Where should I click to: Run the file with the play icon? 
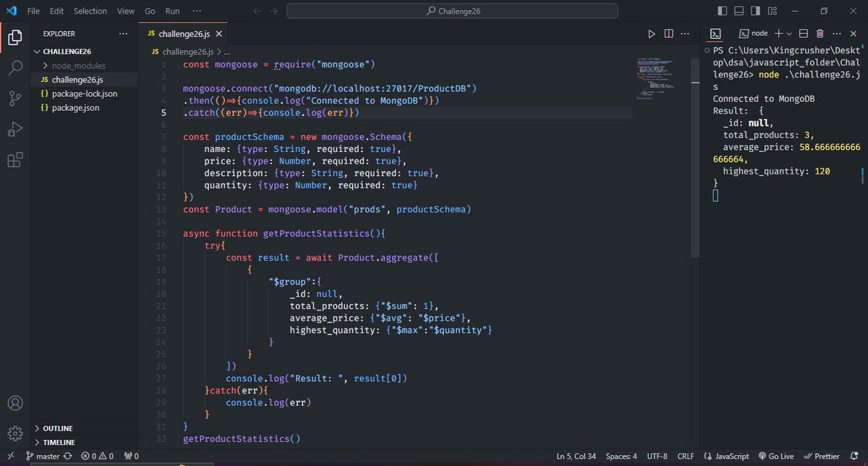(x=651, y=34)
